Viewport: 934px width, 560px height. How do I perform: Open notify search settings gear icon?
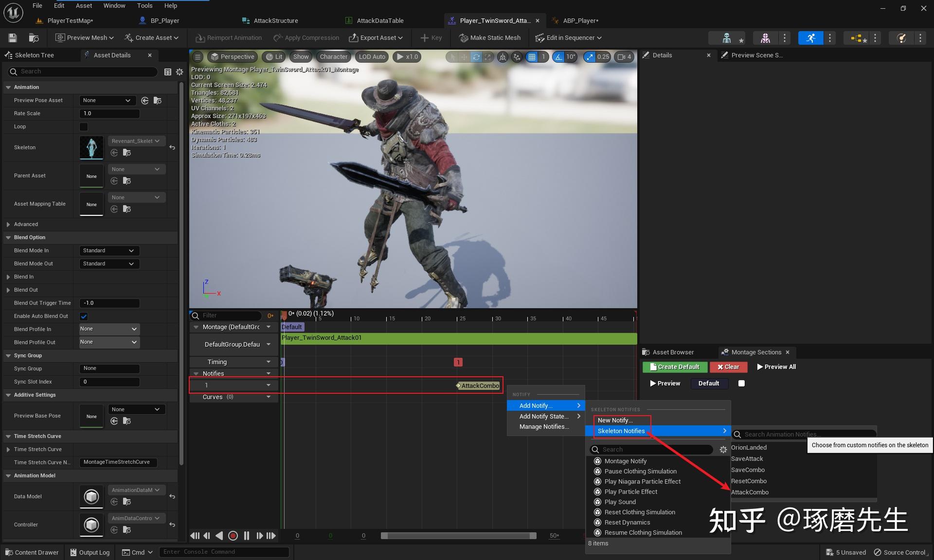tap(723, 450)
